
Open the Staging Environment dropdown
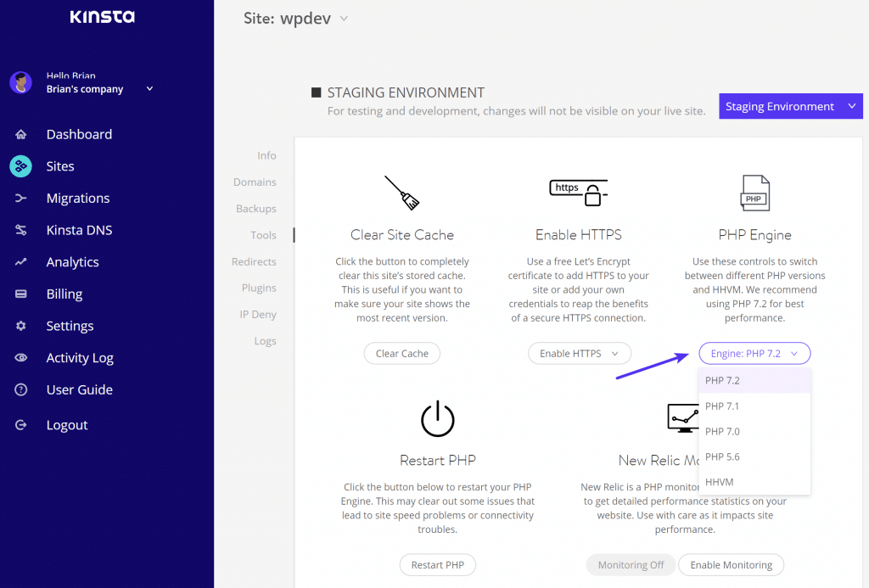pyautogui.click(x=791, y=106)
